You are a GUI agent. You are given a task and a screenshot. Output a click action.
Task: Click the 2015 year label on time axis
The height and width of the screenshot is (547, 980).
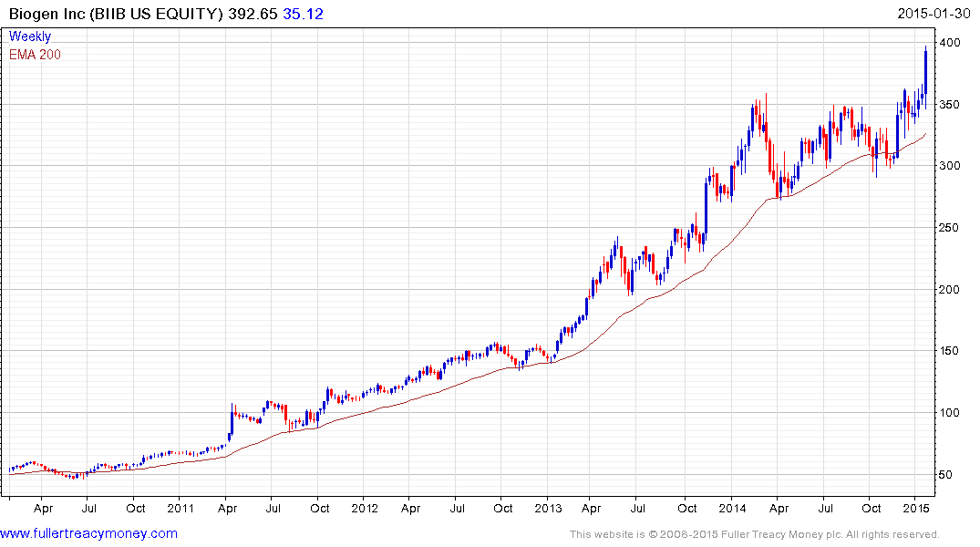[x=915, y=508]
